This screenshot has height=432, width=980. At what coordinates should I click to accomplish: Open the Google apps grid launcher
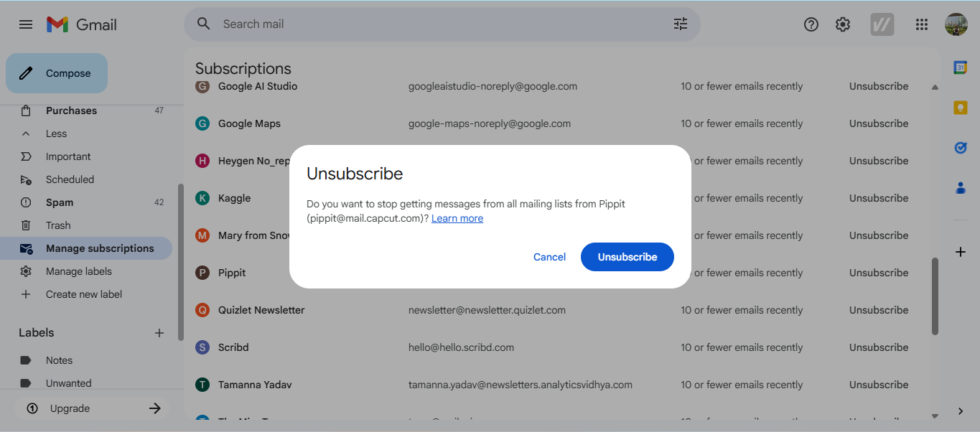[922, 24]
